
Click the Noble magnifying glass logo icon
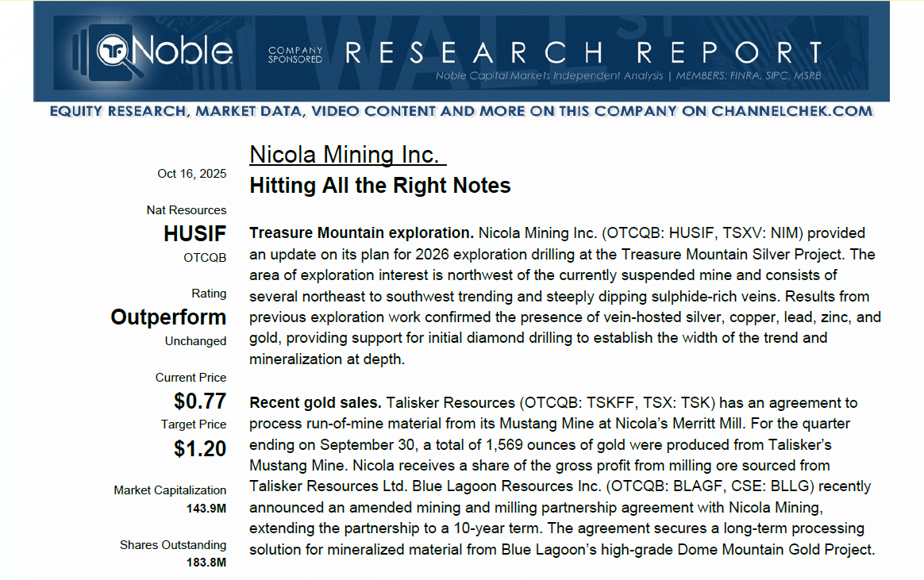click(x=114, y=52)
